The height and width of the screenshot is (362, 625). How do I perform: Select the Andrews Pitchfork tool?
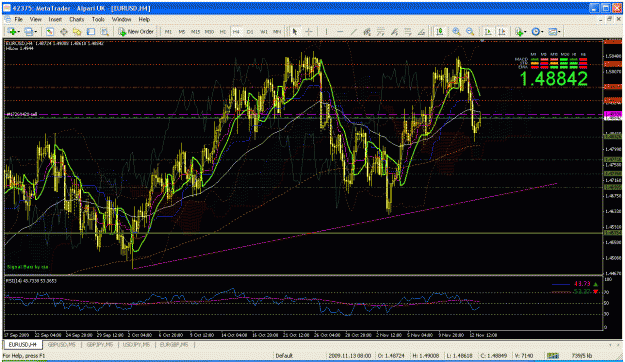(394, 31)
